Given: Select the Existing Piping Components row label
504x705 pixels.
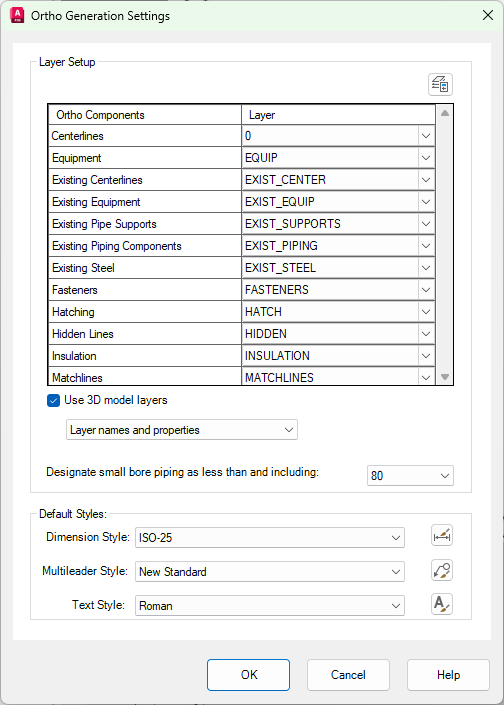Looking at the screenshot, I should click(116, 246).
